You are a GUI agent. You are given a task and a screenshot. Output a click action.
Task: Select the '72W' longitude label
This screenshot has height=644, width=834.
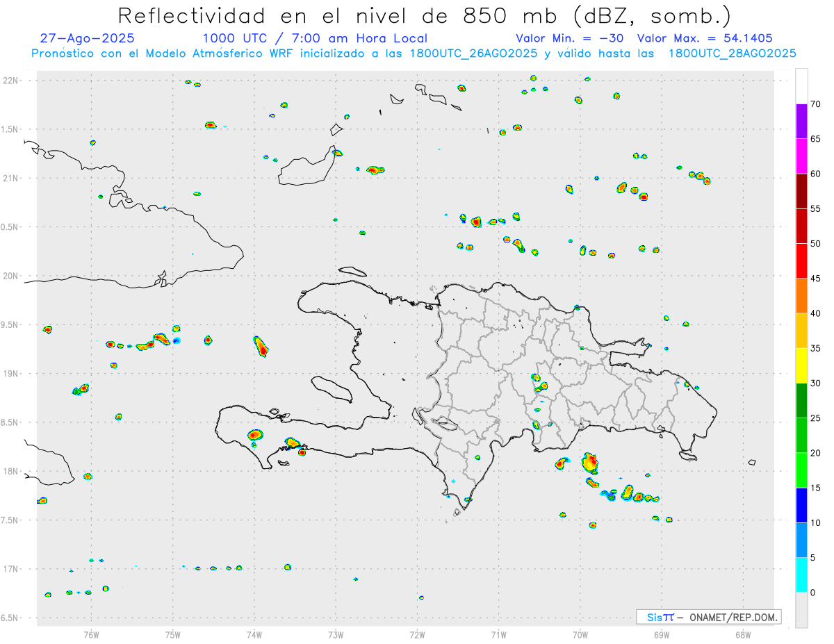[x=417, y=634]
